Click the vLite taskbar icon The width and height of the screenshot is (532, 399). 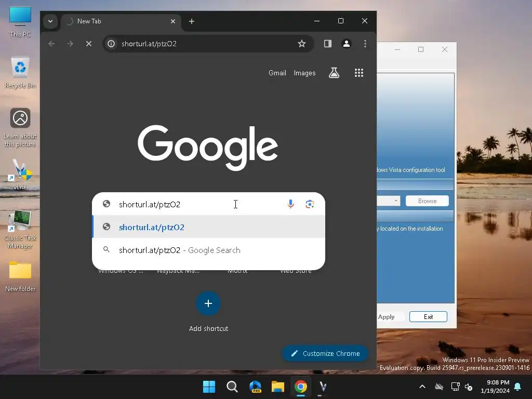pos(323,387)
